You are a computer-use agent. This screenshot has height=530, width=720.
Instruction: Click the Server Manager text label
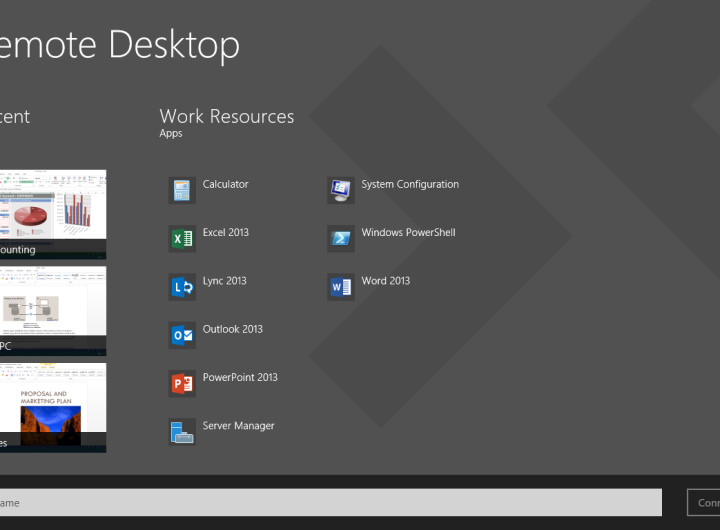(x=238, y=426)
